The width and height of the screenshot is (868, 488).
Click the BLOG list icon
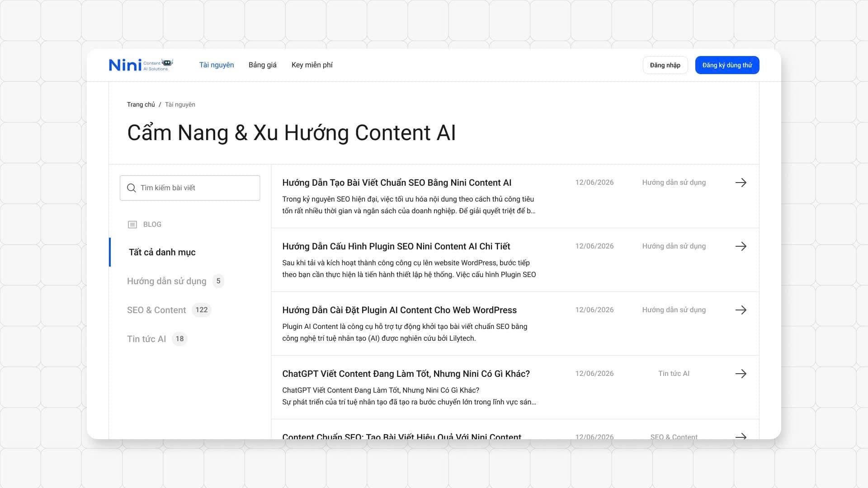(x=132, y=225)
